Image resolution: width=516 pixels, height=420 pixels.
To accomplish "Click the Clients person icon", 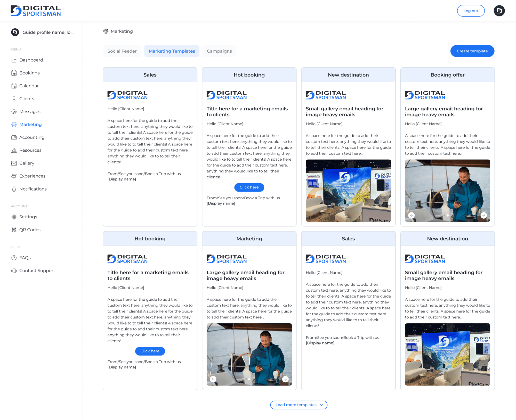I will click(x=14, y=99).
